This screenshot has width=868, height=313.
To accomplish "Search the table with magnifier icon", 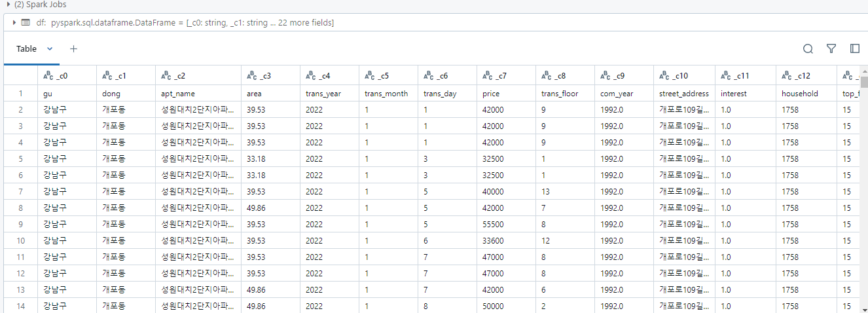I will [808, 49].
